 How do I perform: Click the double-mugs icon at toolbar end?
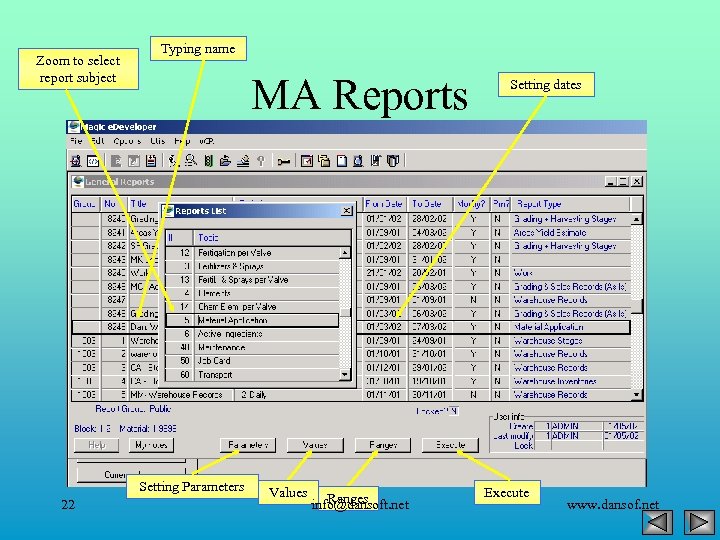[394, 161]
